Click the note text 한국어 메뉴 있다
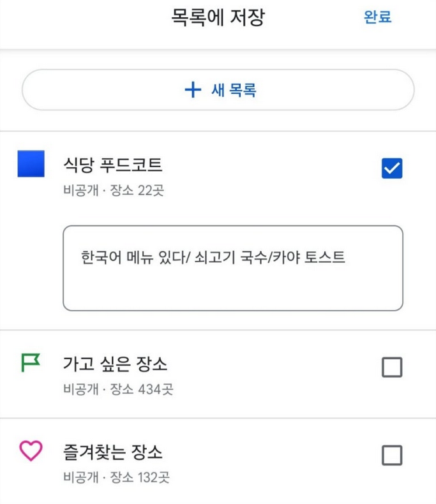Image resolution: width=436 pixels, height=504 pixels. (x=134, y=257)
